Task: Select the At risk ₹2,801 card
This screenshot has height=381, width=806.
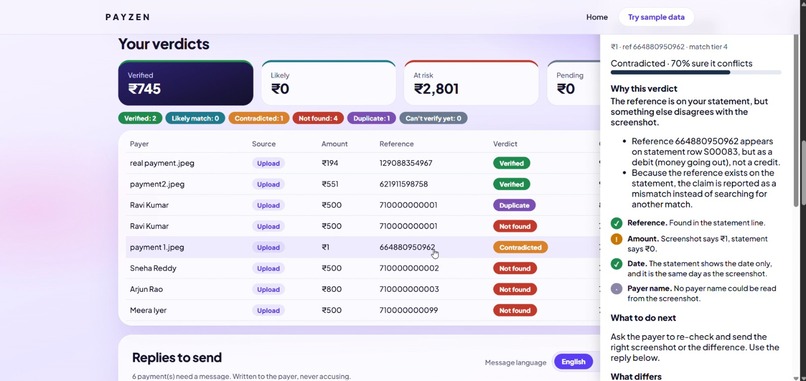Action: 471,83
